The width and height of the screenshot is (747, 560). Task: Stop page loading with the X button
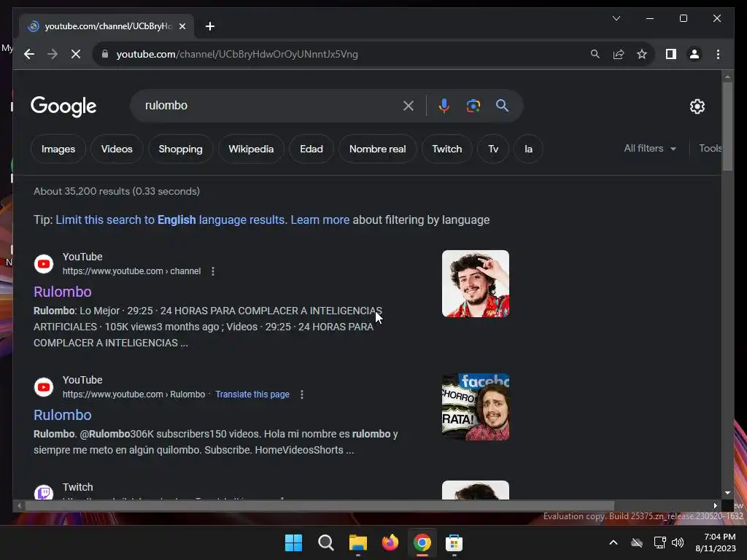76,54
